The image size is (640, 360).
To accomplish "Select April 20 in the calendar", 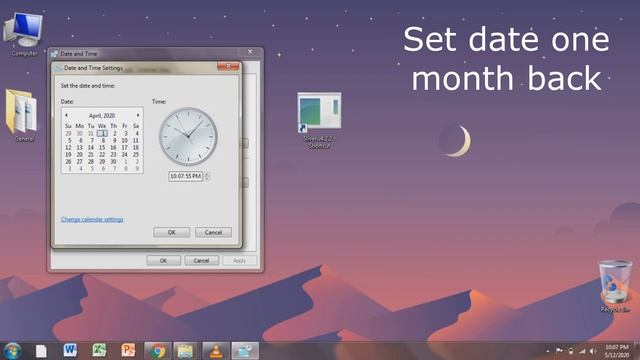I will 80,155.
